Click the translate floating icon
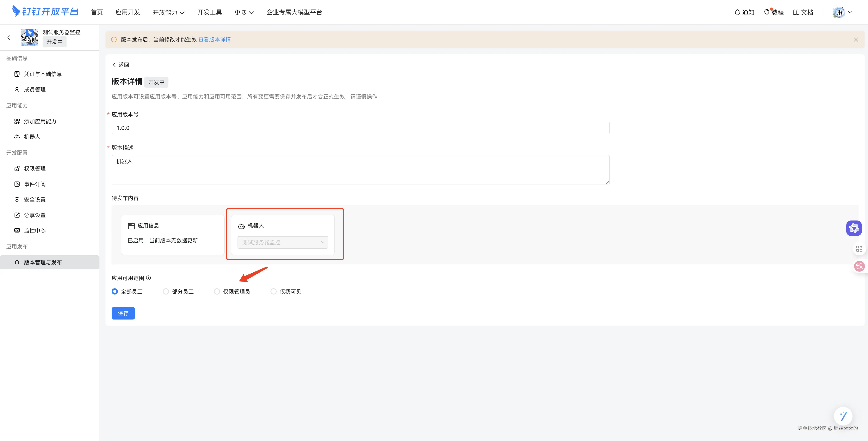 pos(859,266)
